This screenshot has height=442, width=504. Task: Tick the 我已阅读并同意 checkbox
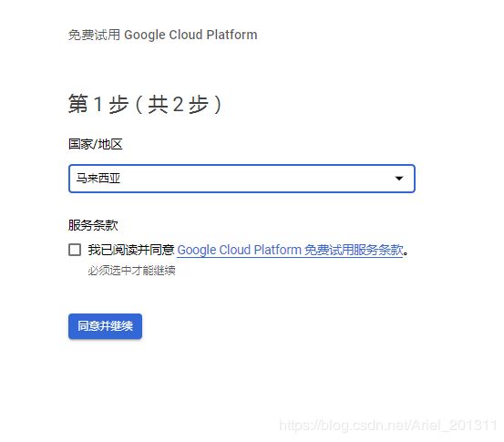point(75,250)
